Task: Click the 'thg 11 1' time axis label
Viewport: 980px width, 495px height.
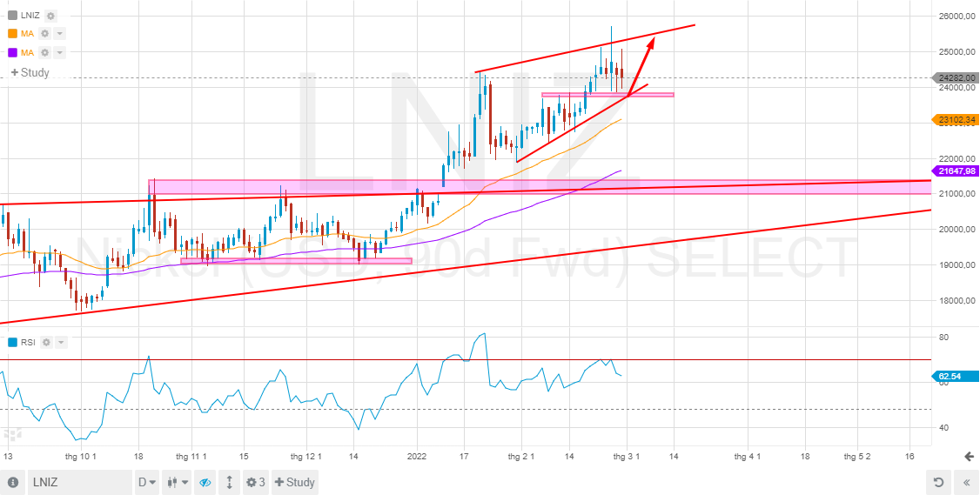Action: coord(191,456)
